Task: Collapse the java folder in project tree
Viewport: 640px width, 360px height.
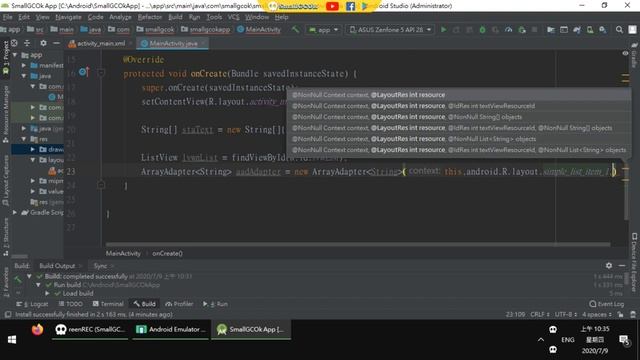Action: [x=24, y=76]
